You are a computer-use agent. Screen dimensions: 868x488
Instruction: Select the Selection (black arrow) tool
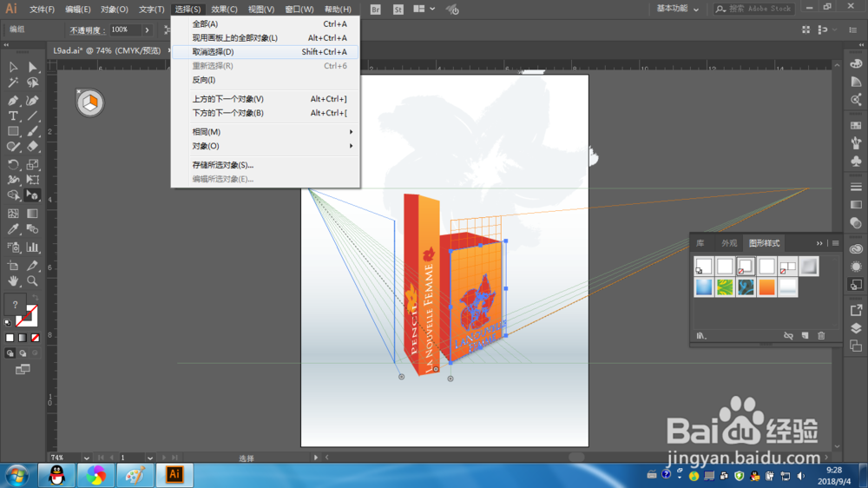coord(13,67)
